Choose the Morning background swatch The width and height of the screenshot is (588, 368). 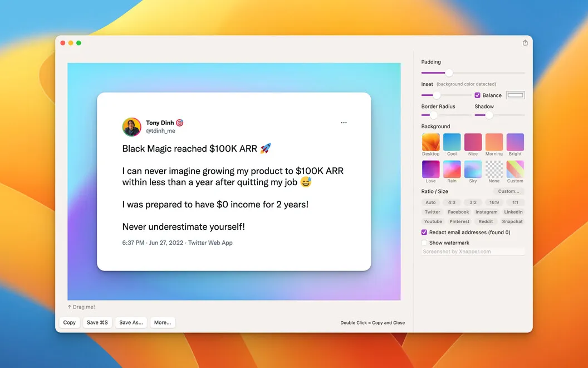(x=494, y=142)
